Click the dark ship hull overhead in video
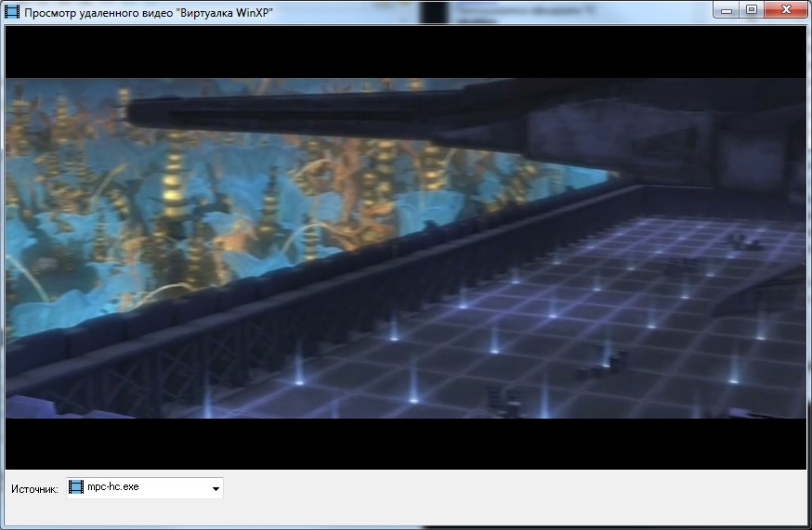 (x=372, y=111)
